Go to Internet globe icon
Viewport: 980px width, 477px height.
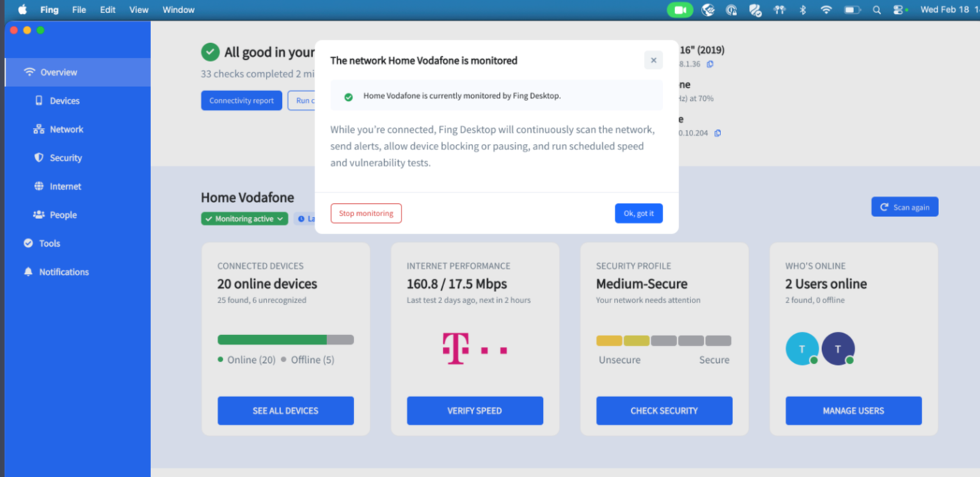coord(39,186)
